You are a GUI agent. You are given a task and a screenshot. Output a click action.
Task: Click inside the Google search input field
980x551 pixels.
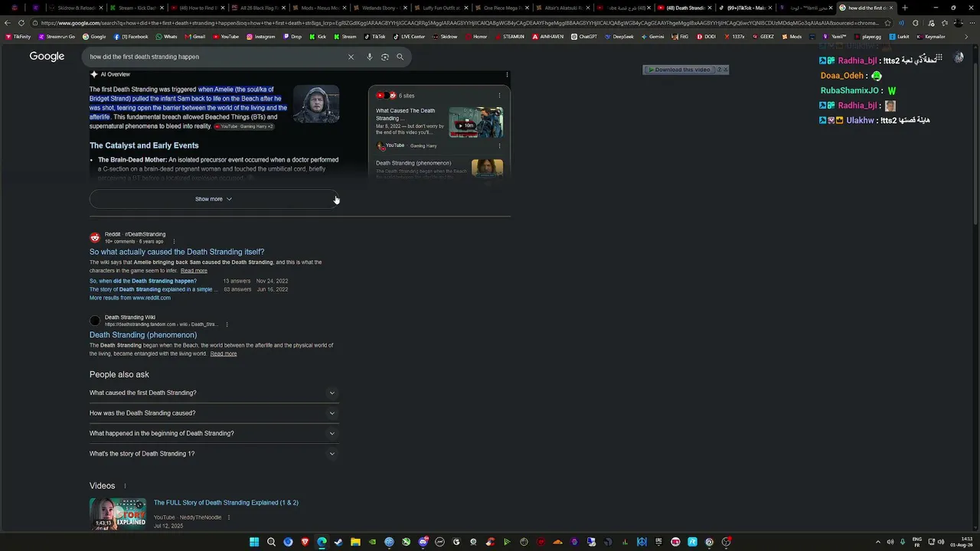(x=214, y=57)
